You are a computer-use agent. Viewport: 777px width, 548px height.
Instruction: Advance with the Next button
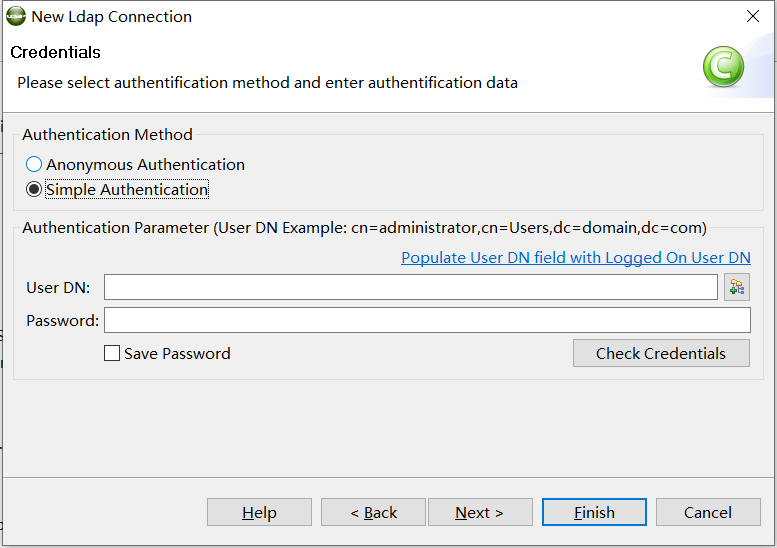pyautogui.click(x=480, y=512)
